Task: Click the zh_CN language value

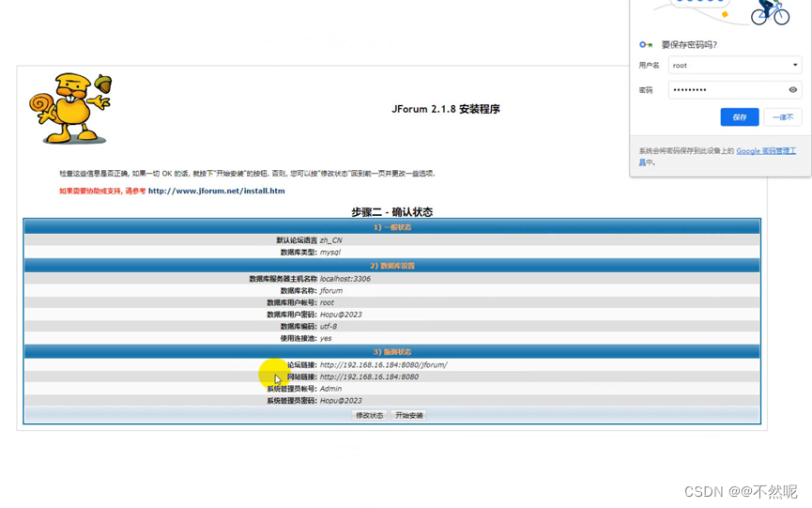Action: coord(331,240)
